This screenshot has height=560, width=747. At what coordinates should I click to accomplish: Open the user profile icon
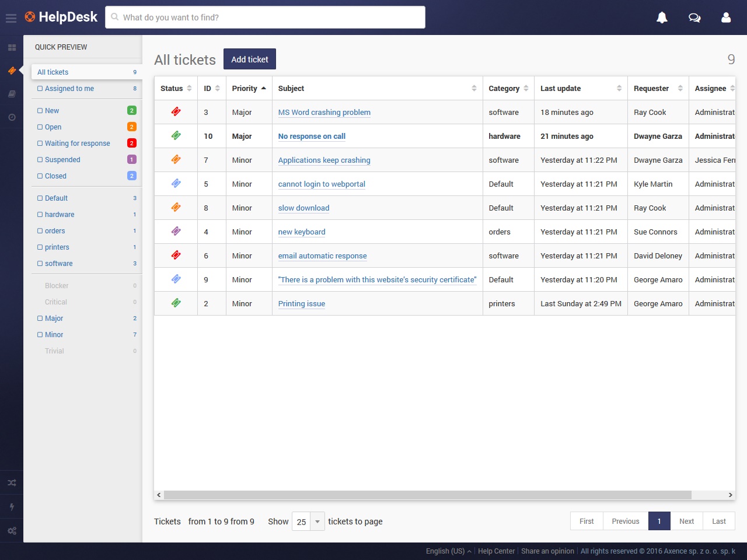pos(726,17)
